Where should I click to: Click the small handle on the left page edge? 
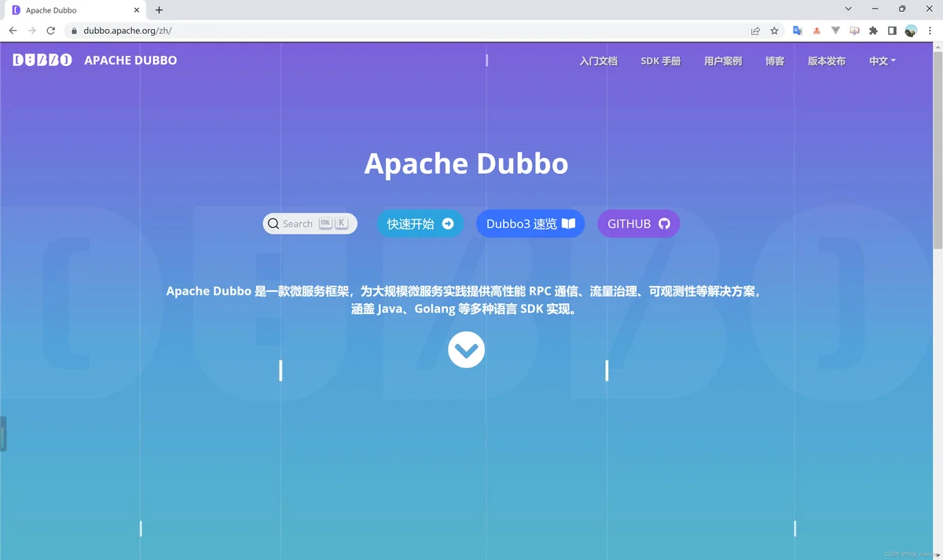tap(3, 434)
